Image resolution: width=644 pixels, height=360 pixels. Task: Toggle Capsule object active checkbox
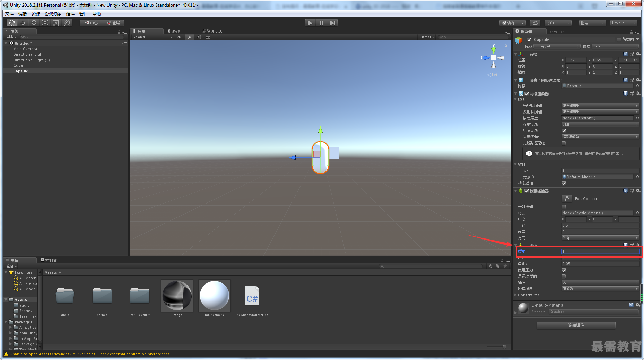[x=529, y=39]
